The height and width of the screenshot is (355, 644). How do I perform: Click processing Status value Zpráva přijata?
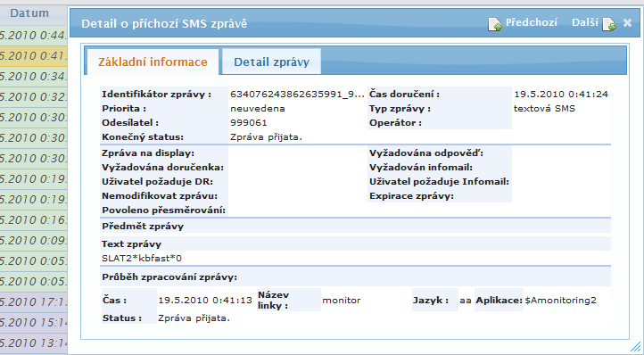coord(194,318)
